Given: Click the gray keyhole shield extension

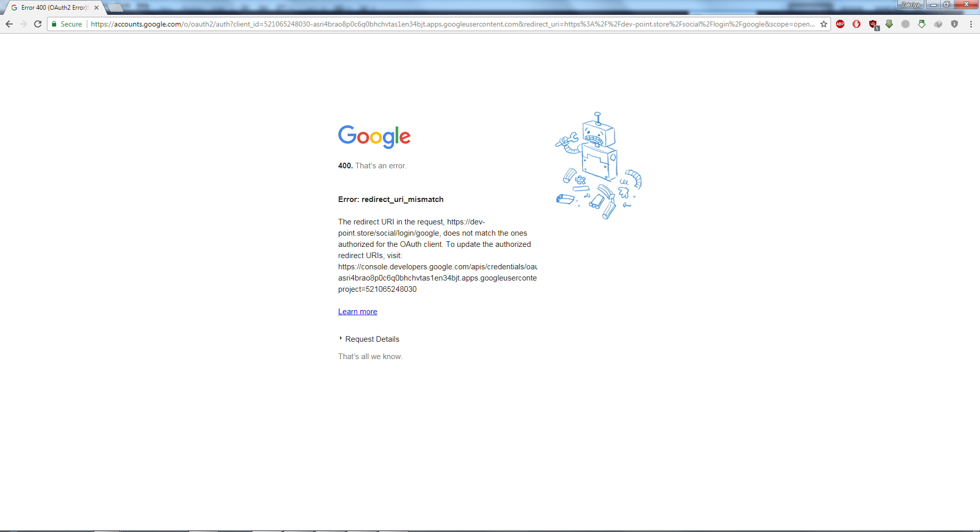Looking at the screenshot, I should (954, 24).
